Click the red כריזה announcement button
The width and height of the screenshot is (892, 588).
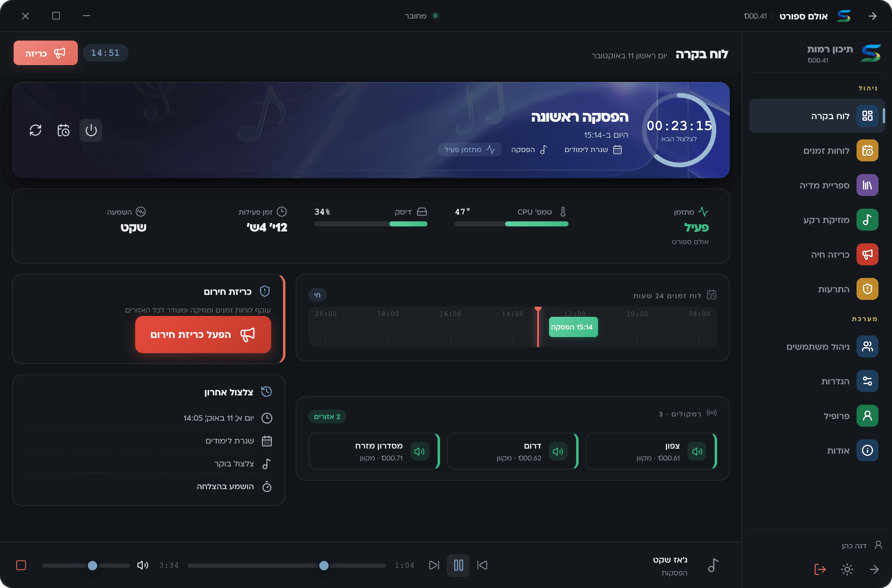tap(46, 53)
